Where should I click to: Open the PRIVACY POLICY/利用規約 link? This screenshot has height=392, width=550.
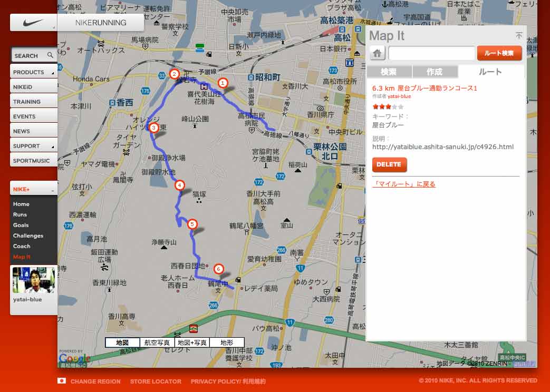tap(228, 381)
